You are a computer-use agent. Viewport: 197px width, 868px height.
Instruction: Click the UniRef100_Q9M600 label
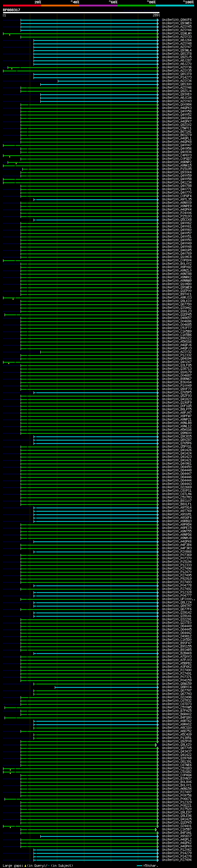click(x=177, y=433)
